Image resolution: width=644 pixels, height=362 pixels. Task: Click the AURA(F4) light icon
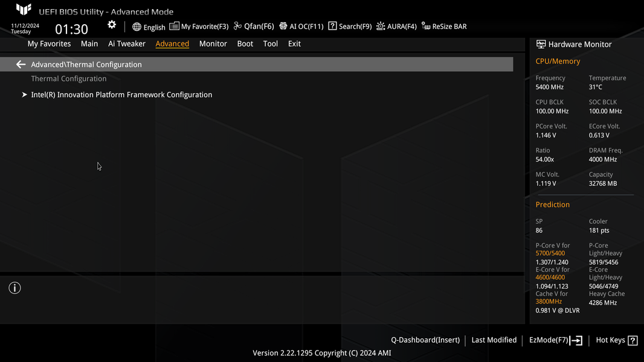click(381, 26)
